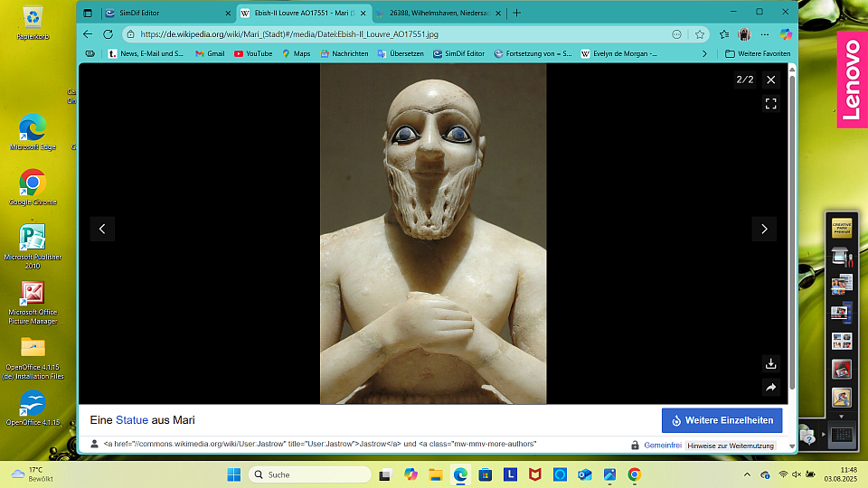Viewport: 868px width, 488px height.
Task: Open the Copilot sidebar icon
Action: pos(786,34)
